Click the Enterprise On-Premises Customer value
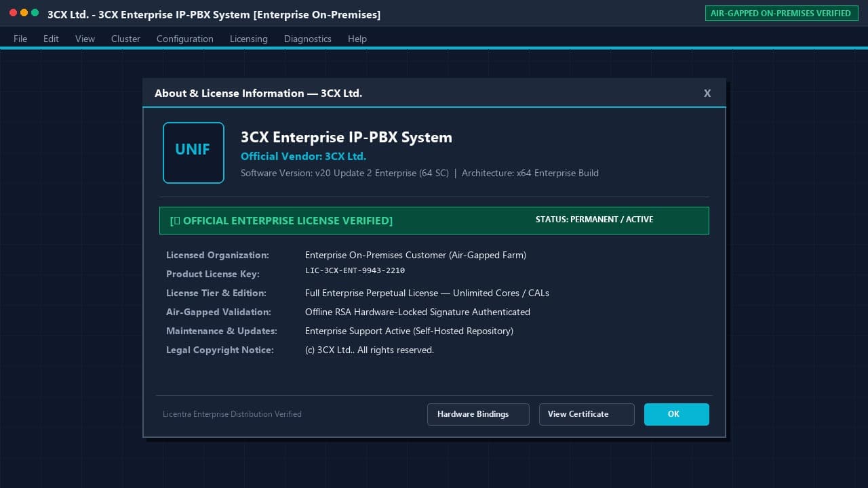 [416, 255]
